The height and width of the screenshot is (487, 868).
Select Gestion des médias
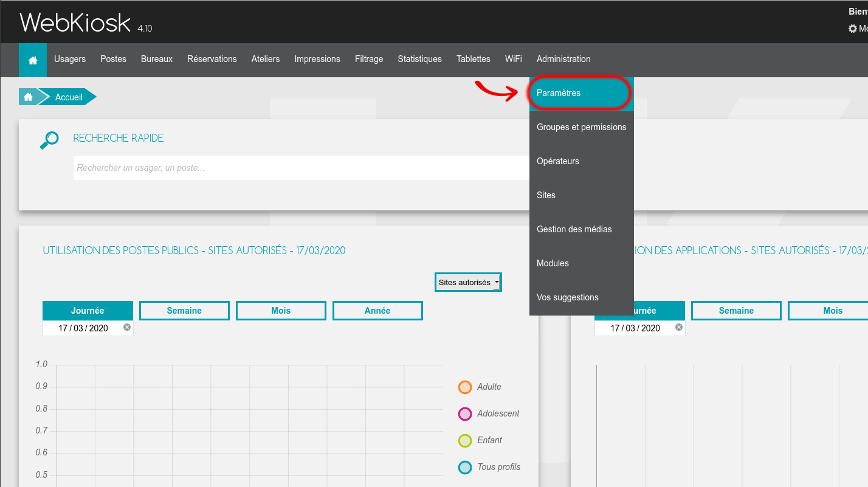click(x=582, y=230)
